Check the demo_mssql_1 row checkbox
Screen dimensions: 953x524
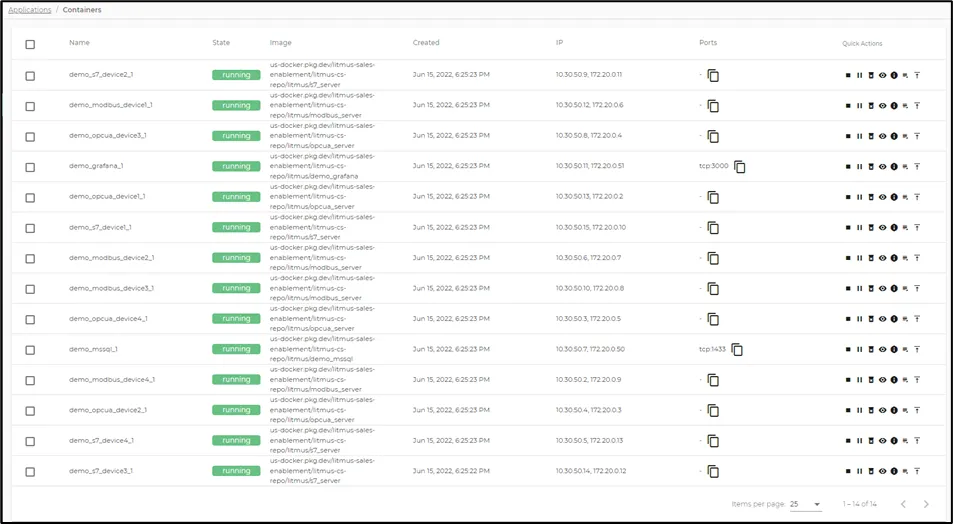[30, 350]
